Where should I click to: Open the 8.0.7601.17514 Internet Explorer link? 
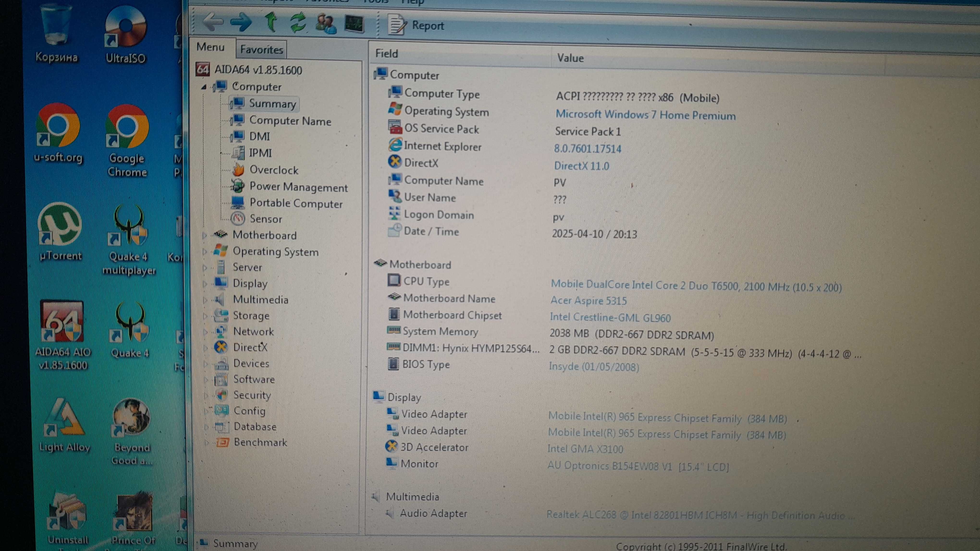pyautogui.click(x=588, y=149)
